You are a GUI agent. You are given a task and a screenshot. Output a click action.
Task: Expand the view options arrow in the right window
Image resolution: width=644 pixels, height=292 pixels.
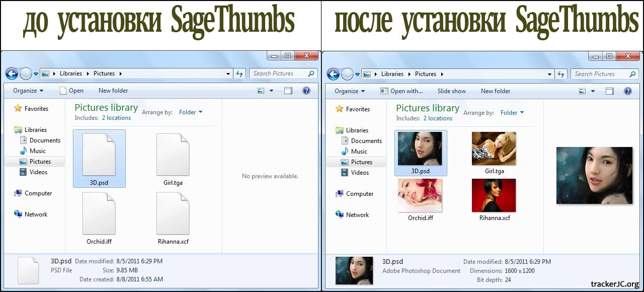pos(593,91)
